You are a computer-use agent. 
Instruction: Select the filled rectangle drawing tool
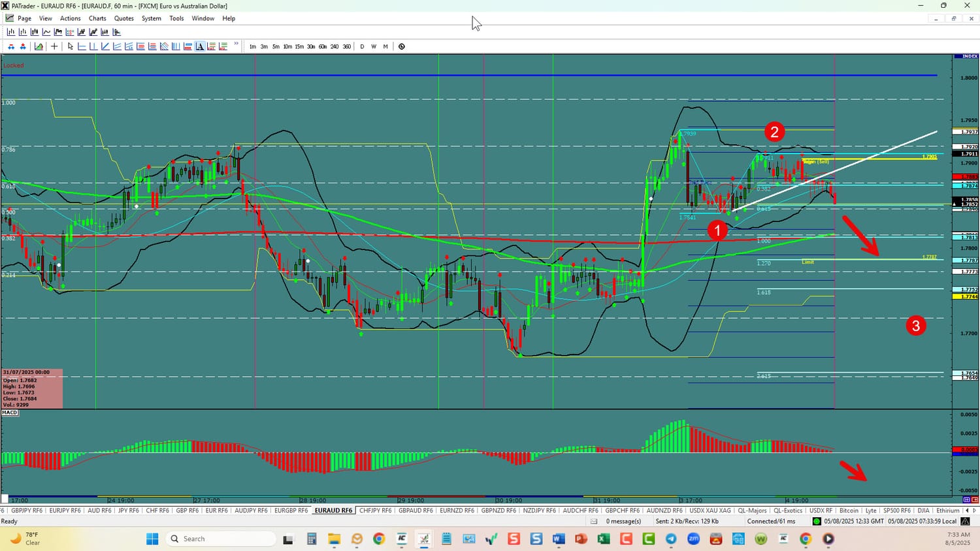click(188, 46)
